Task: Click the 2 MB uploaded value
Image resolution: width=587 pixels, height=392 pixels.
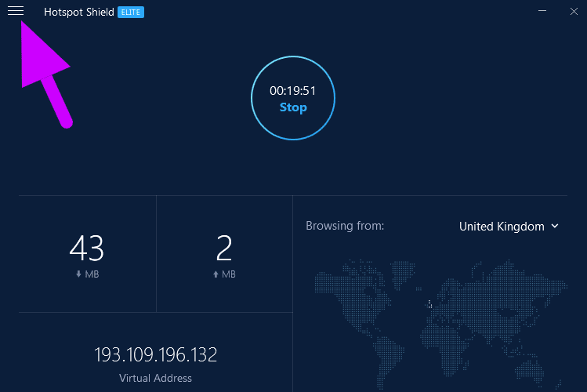Action: (x=224, y=249)
